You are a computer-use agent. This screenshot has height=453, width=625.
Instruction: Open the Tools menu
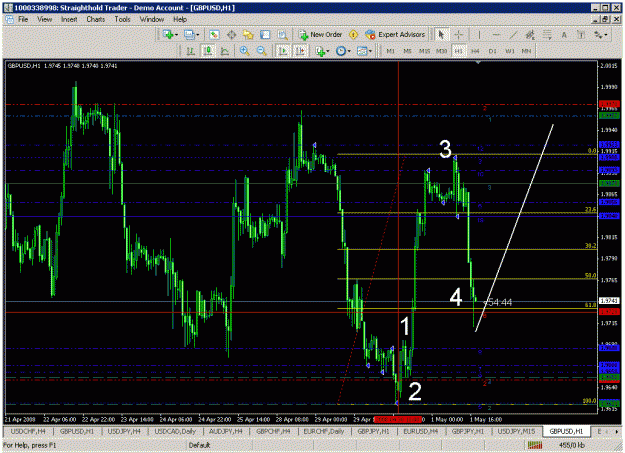(122, 19)
